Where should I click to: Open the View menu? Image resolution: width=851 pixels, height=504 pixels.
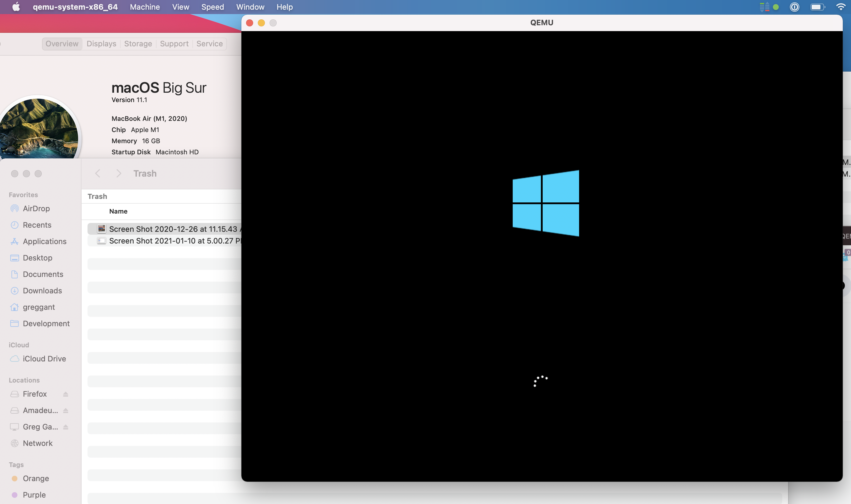tap(181, 7)
